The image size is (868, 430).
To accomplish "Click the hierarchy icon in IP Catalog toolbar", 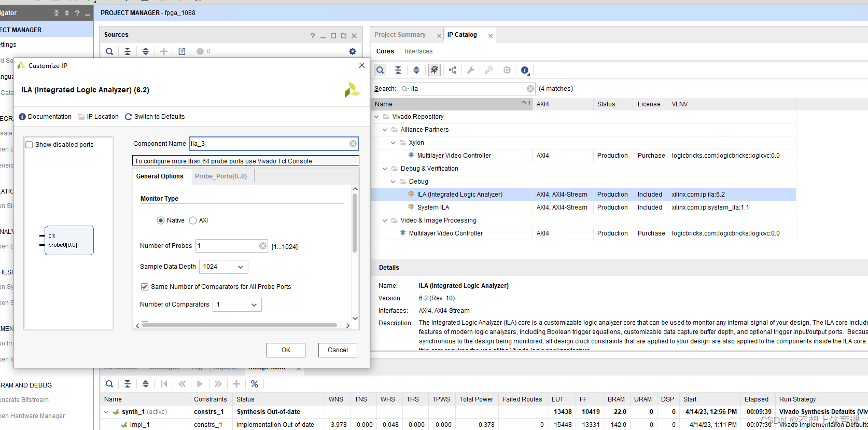I will pyautogui.click(x=453, y=70).
